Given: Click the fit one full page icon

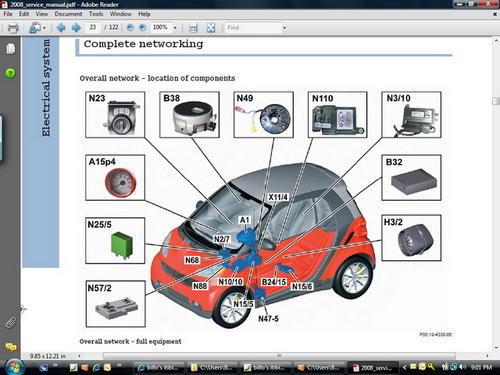Looking at the screenshot, I should pos(211,28).
